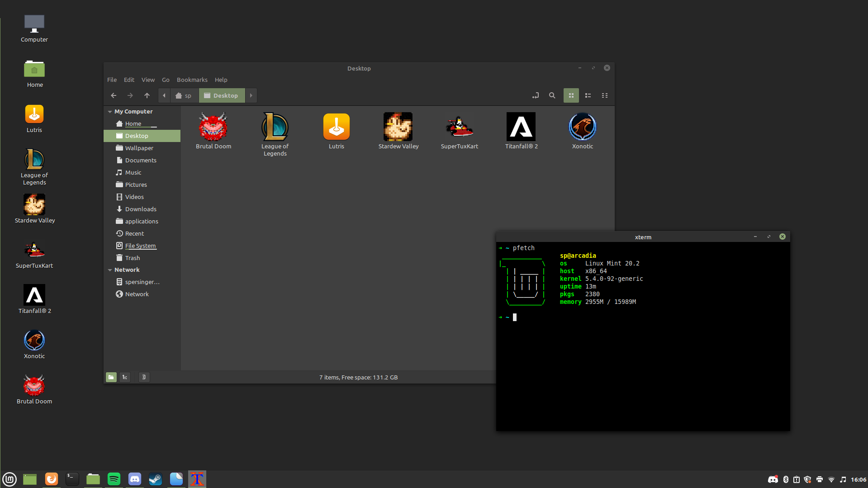Viewport: 868px width, 488px height.
Task: Switch to compact view mode
Action: (x=605, y=95)
